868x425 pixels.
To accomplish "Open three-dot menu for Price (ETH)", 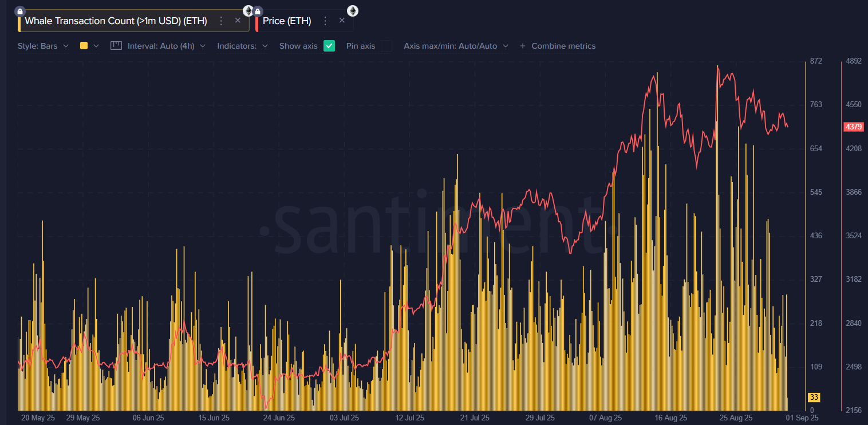I will 325,21.
